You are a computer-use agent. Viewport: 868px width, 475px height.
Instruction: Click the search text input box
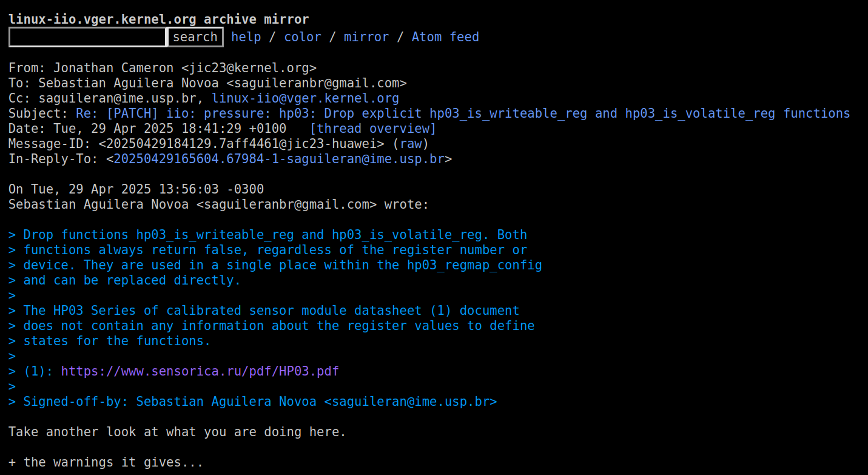click(x=88, y=37)
